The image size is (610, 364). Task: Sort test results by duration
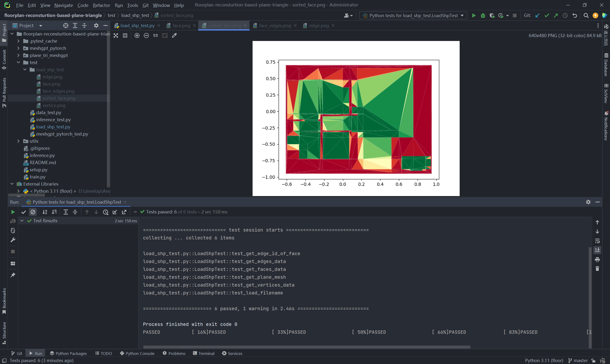click(x=54, y=212)
